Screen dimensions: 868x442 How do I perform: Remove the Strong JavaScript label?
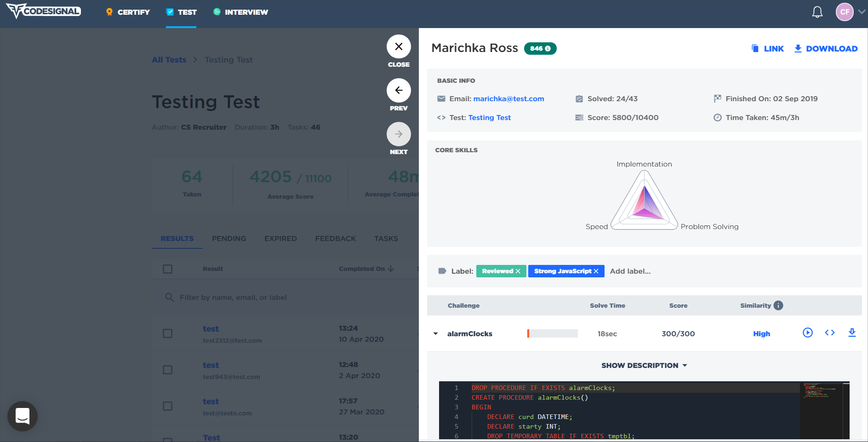(x=596, y=271)
